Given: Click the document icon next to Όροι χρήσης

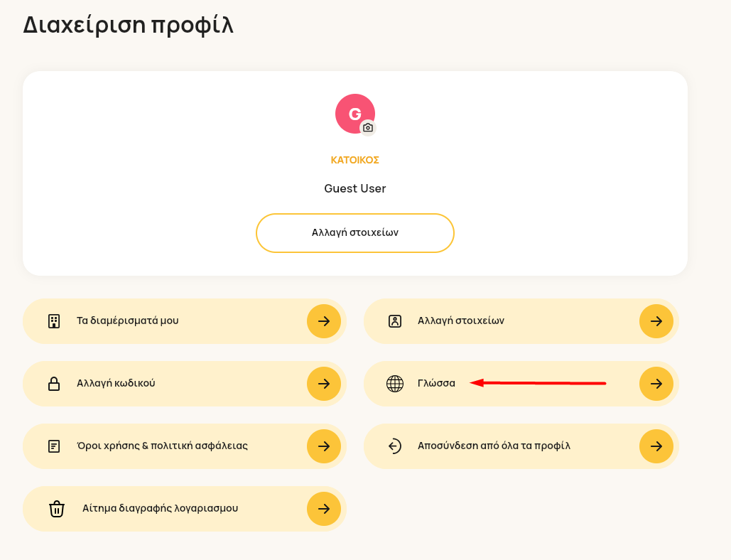Looking at the screenshot, I should point(54,446).
